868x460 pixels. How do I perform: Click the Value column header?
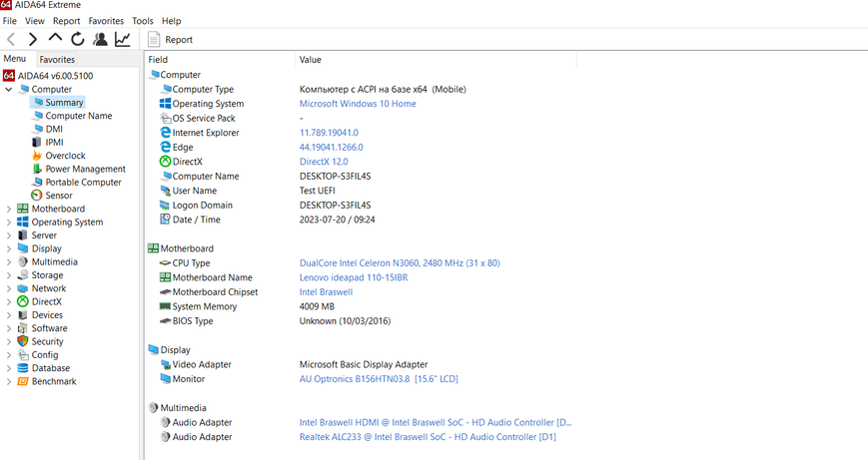(x=436, y=60)
